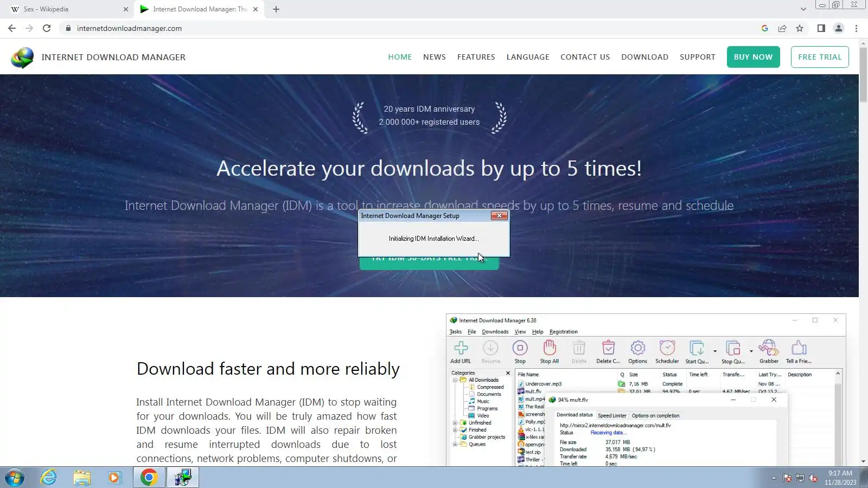This screenshot has width=868, height=488.
Task: Open the SUPPORT nav item
Action: [x=698, y=57]
